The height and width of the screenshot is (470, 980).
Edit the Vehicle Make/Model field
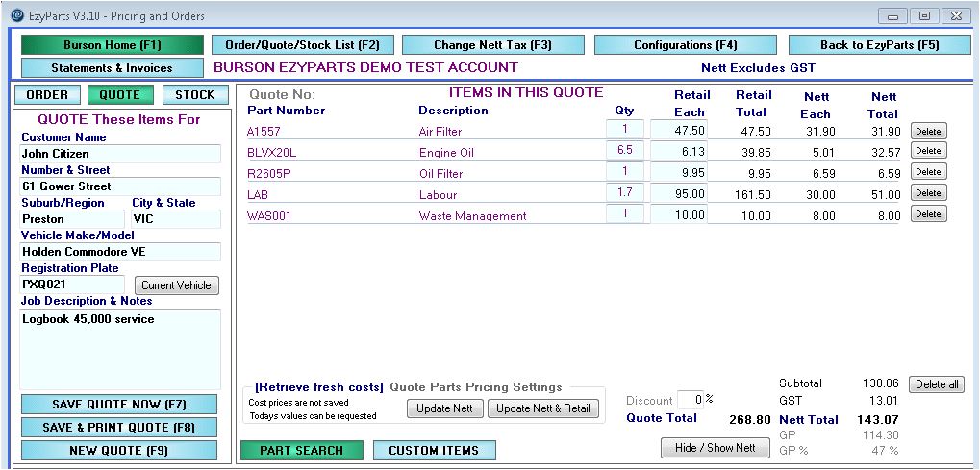tap(120, 252)
